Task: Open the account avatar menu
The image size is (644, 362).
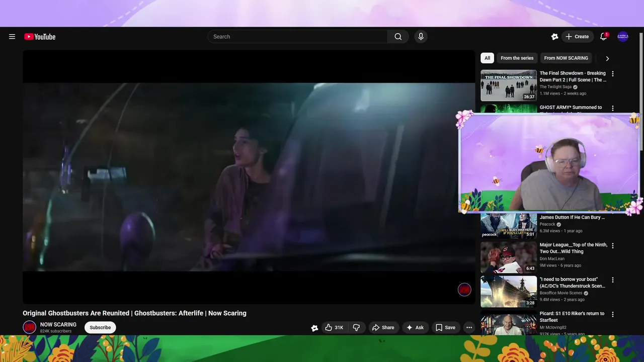Action: 623,37
